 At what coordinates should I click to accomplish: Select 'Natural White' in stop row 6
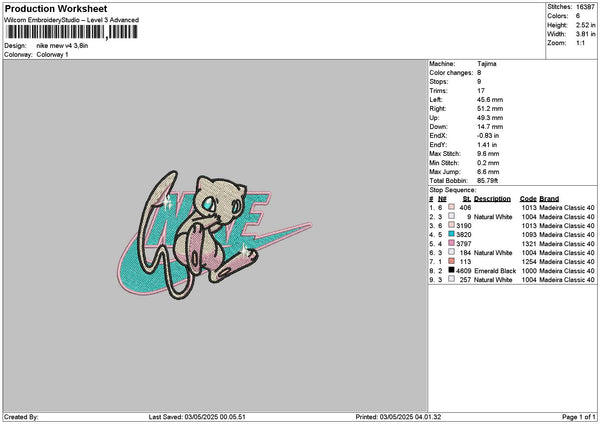[493, 253]
